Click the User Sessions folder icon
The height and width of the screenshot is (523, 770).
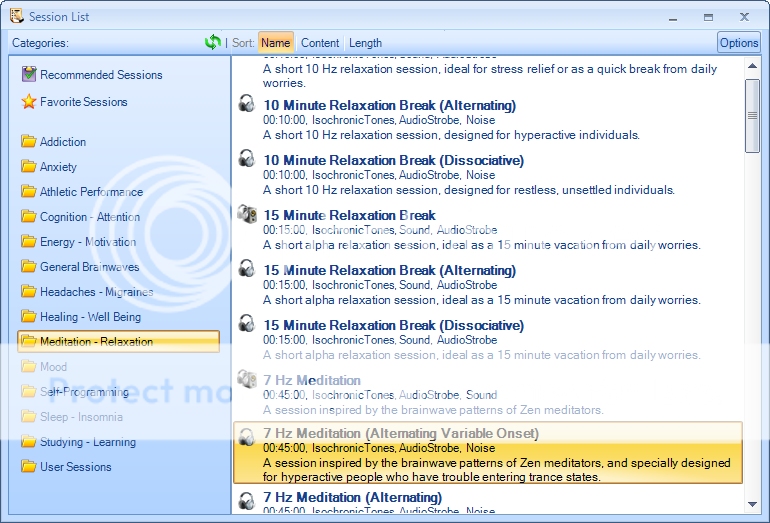29,467
